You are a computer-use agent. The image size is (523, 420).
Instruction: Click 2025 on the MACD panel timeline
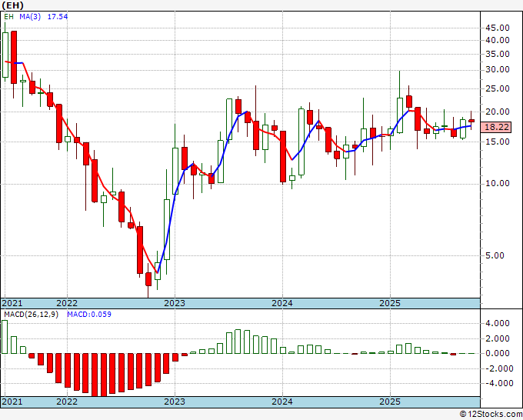coord(390,402)
